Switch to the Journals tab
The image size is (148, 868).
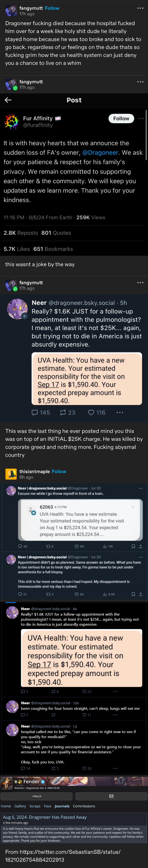click(62, 806)
